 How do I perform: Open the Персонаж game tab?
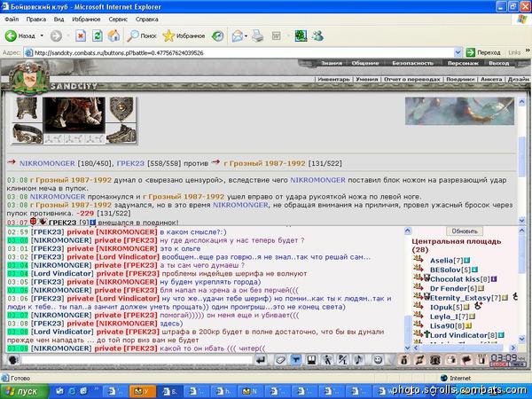463,63
